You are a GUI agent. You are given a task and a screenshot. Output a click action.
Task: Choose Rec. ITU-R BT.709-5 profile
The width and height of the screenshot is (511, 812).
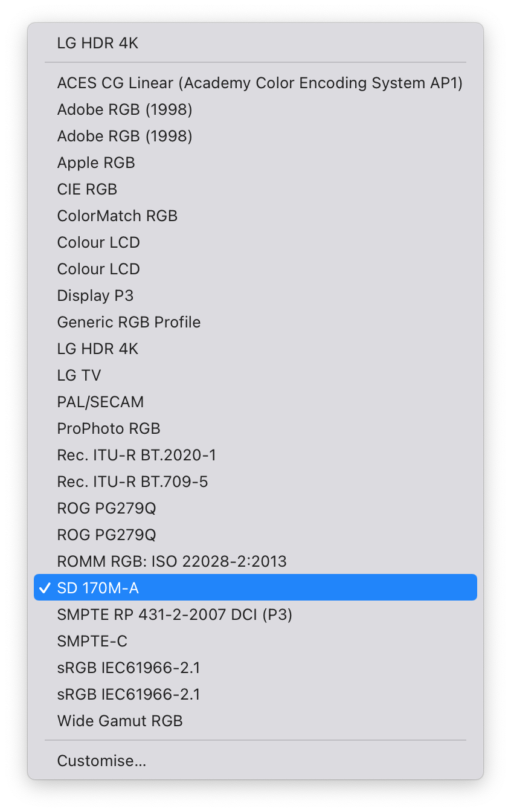pos(132,482)
